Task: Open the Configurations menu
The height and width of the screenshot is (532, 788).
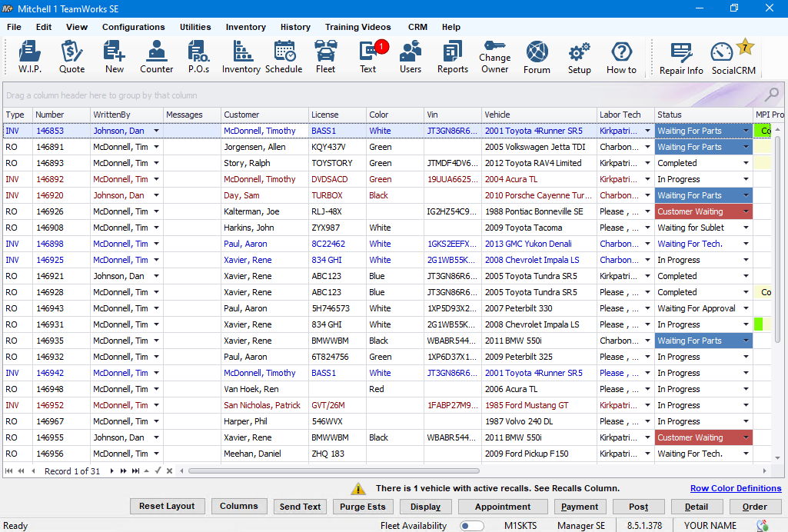Action: 133,27
